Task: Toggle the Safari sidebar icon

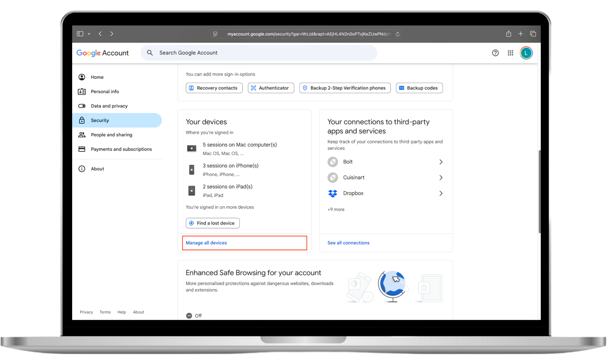Action: point(80,34)
